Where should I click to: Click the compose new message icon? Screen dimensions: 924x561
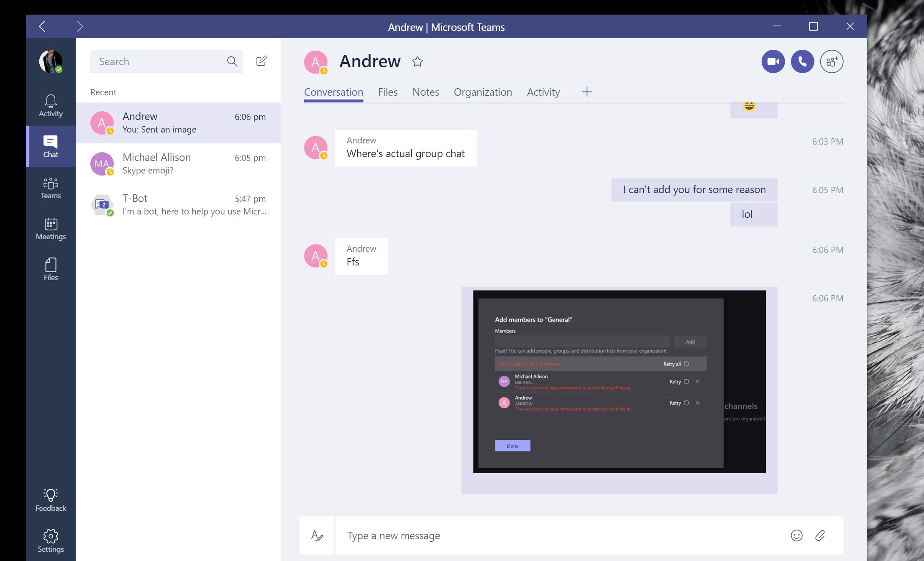261,61
